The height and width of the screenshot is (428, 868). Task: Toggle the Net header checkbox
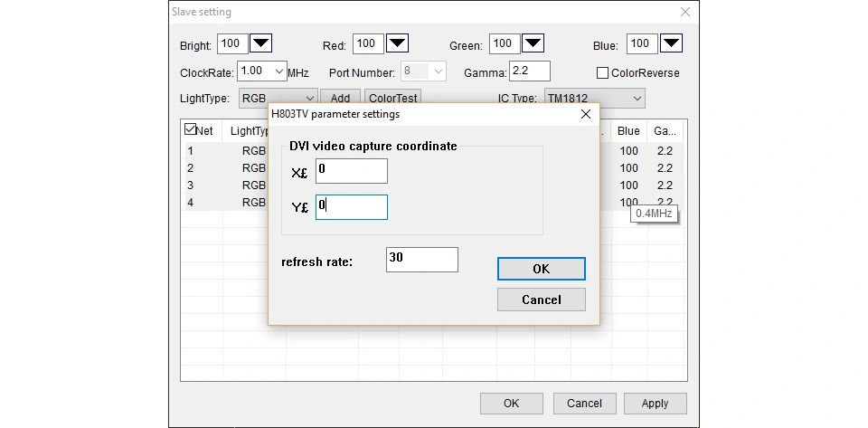tap(190, 129)
